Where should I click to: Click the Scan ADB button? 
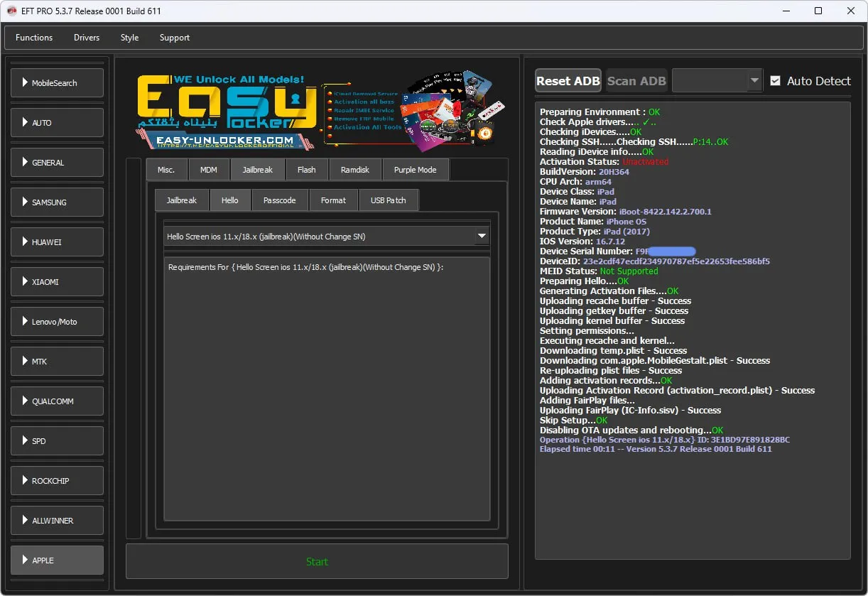point(636,81)
